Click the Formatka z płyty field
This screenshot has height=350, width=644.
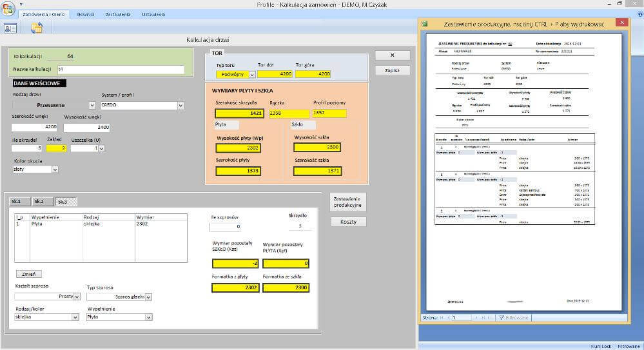tap(236, 287)
